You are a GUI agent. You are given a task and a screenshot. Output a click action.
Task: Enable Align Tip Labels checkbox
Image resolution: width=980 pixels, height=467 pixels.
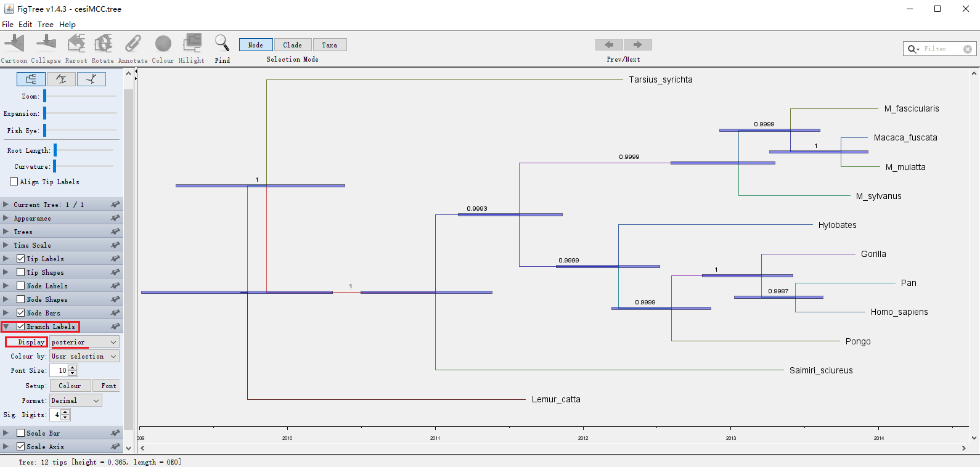(14, 182)
